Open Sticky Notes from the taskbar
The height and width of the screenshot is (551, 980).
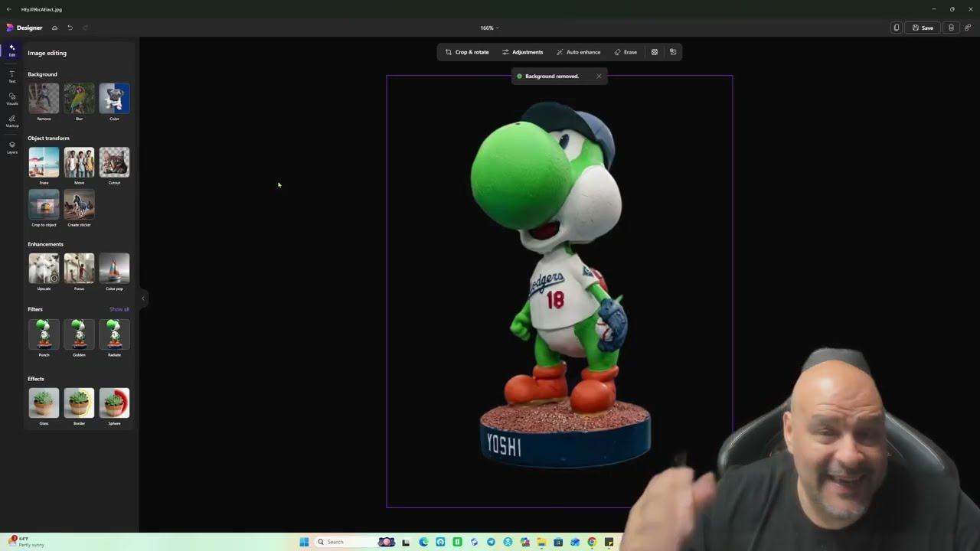609,542
